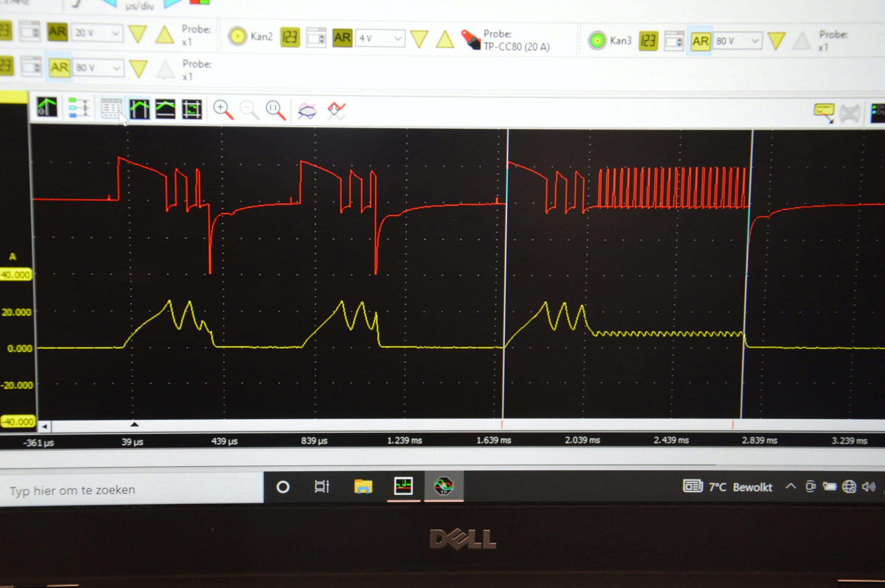Click the 39 µs time axis label
Image resolution: width=885 pixels, height=588 pixels.
pyautogui.click(x=132, y=442)
